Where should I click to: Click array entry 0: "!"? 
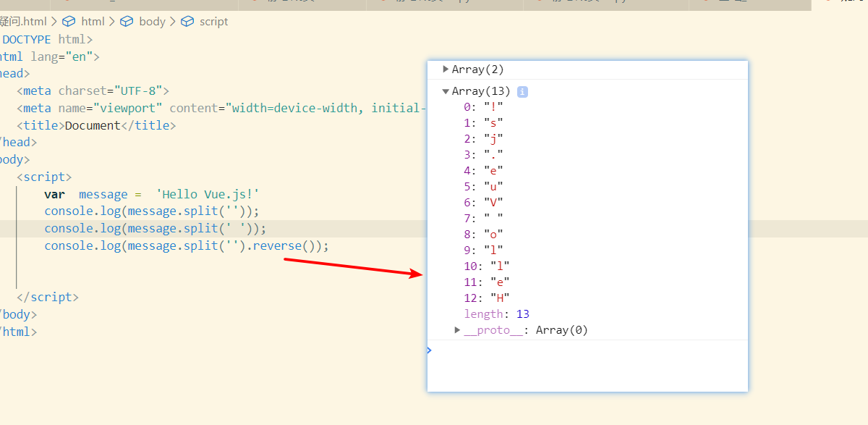click(x=483, y=107)
